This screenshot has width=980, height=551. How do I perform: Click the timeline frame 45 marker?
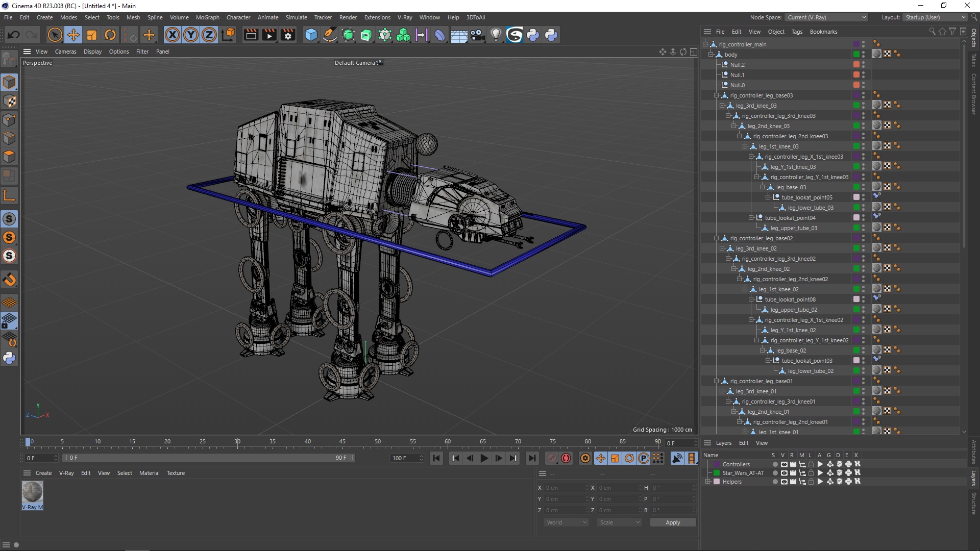tap(342, 442)
